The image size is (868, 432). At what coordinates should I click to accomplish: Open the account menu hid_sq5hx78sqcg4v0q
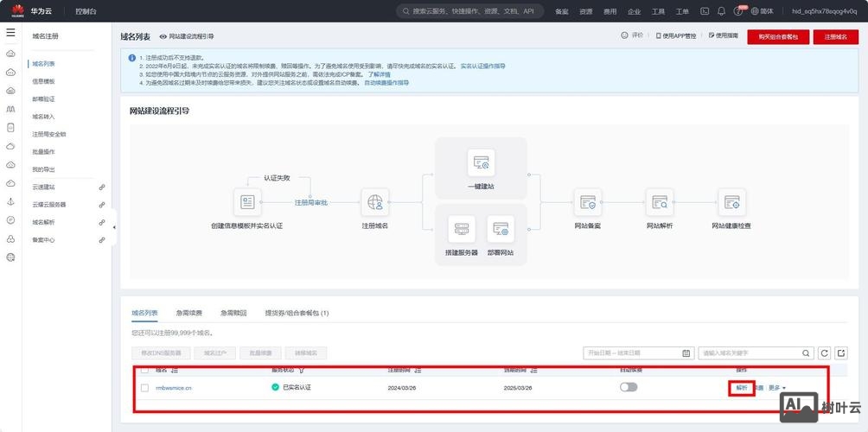pos(824,11)
